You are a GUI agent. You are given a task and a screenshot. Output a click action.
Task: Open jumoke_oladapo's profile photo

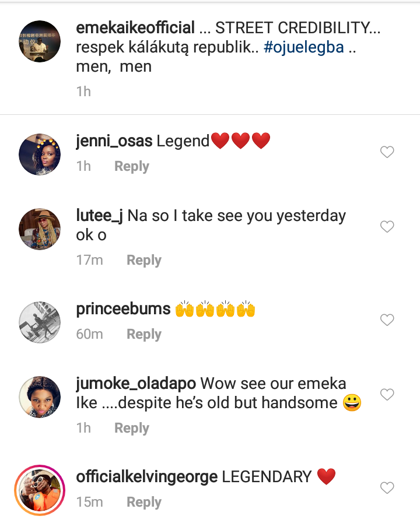tap(40, 397)
